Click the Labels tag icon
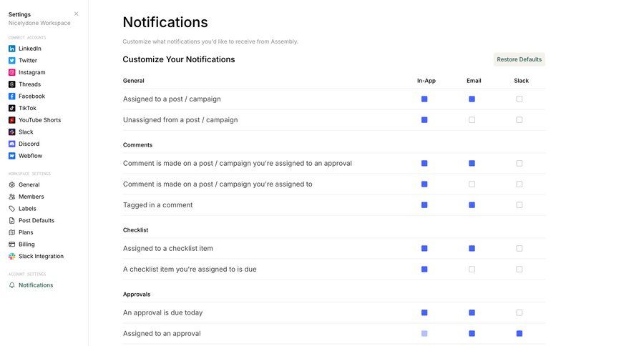 click(x=12, y=209)
